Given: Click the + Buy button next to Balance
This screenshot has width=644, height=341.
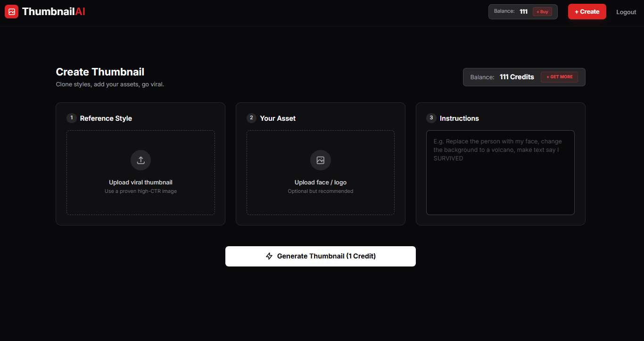Looking at the screenshot, I should 541,11.
